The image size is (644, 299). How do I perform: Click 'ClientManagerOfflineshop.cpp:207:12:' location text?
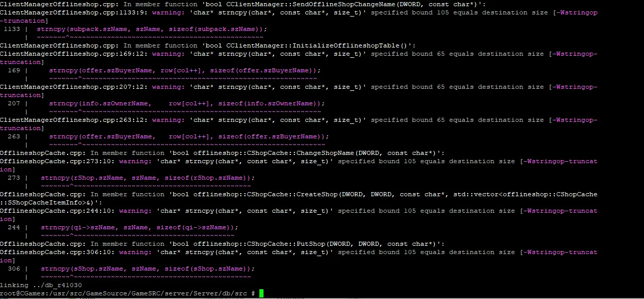point(74,87)
